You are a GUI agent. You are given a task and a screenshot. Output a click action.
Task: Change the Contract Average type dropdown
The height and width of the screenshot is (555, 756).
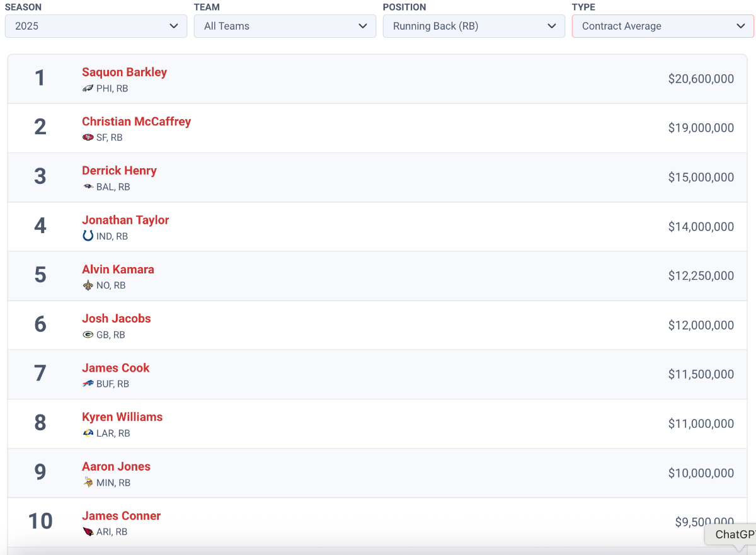click(663, 26)
